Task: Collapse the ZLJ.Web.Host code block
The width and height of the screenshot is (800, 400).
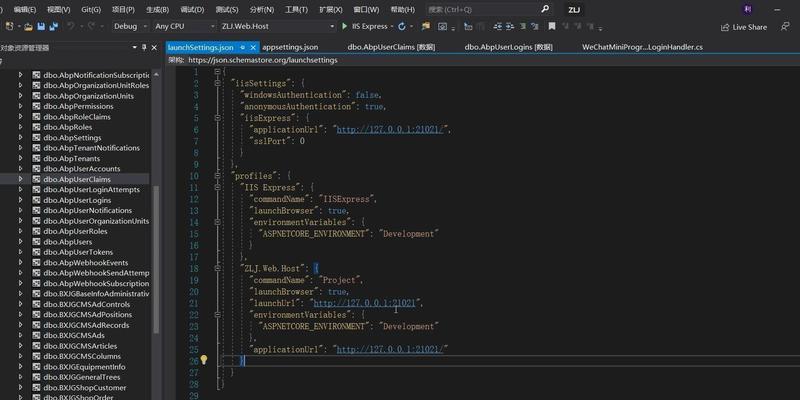Action: coord(218,268)
